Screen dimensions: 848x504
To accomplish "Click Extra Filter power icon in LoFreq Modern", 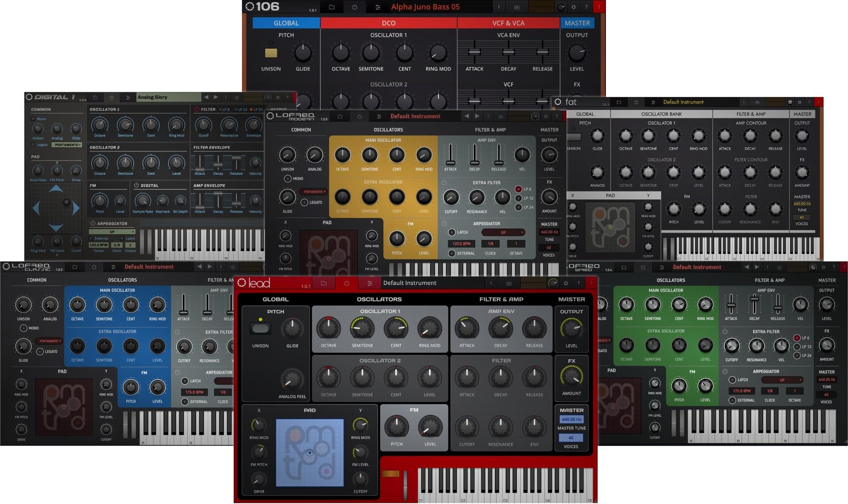I will [x=444, y=182].
